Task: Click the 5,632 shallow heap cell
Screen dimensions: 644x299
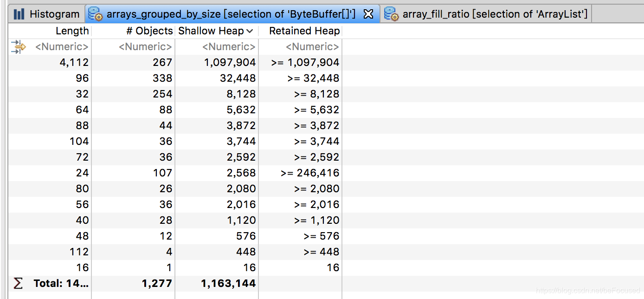Action: point(241,110)
